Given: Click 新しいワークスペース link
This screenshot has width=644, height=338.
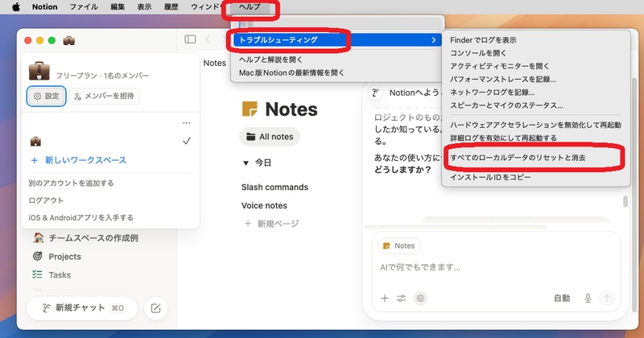Looking at the screenshot, I should 79,160.
